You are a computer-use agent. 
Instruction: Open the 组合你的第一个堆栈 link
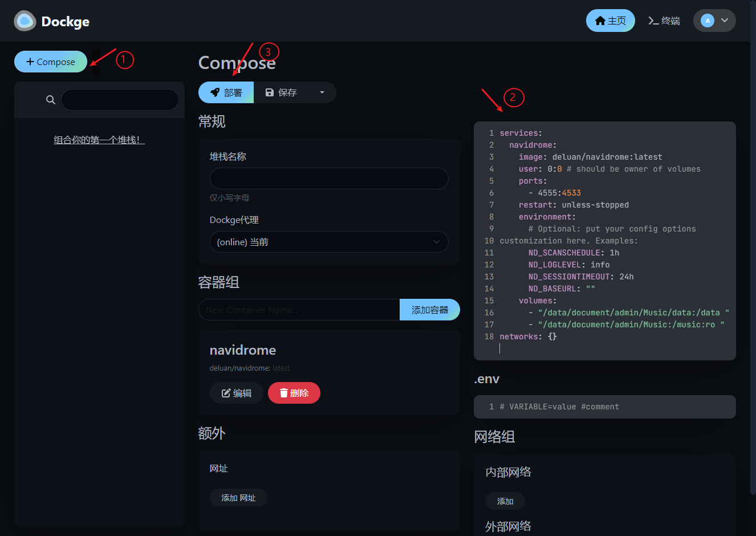(x=99, y=140)
